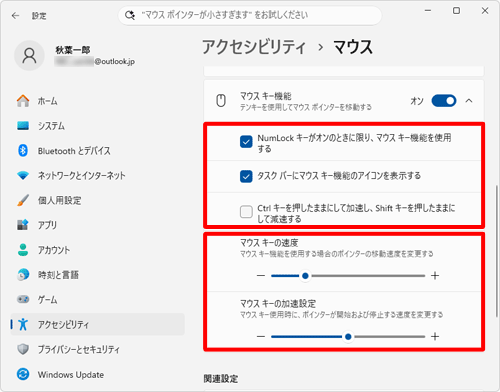
Task: Click the mouse icon beside マウス キー機能
Action: pyautogui.click(x=221, y=100)
